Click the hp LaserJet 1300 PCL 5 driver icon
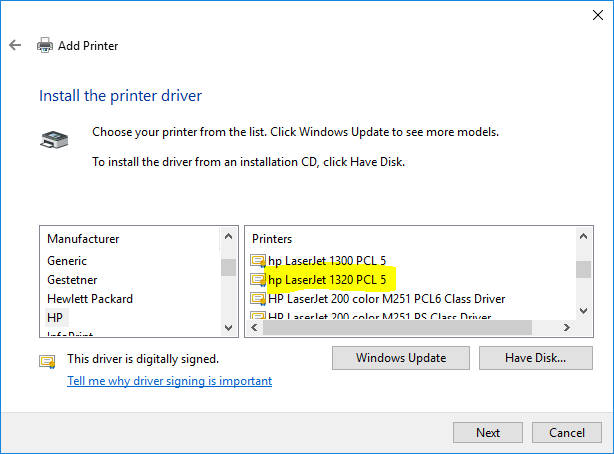 click(x=258, y=261)
